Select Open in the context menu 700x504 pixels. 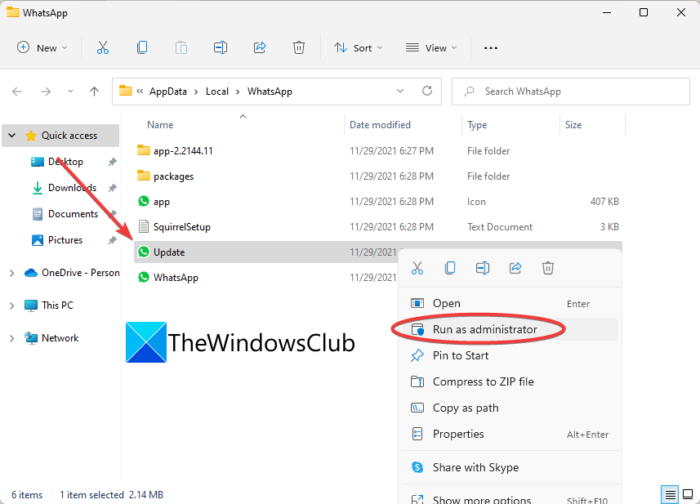point(509,303)
